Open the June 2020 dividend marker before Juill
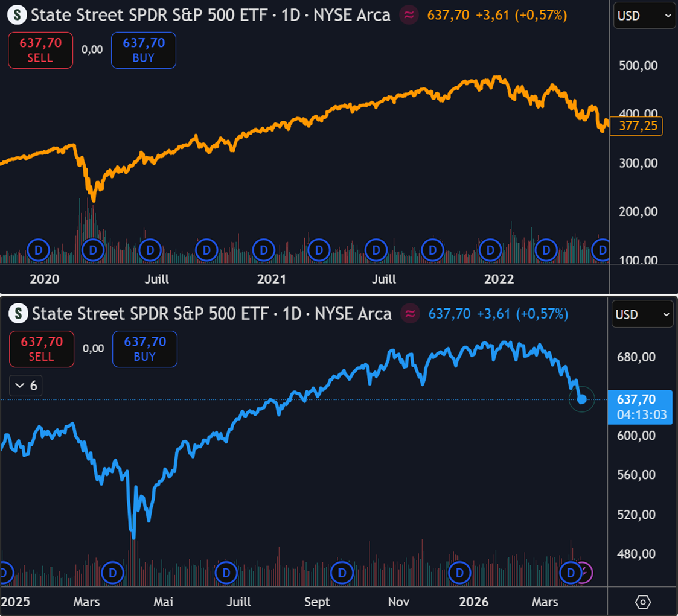This screenshot has height=616, width=678. coord(150,250)
